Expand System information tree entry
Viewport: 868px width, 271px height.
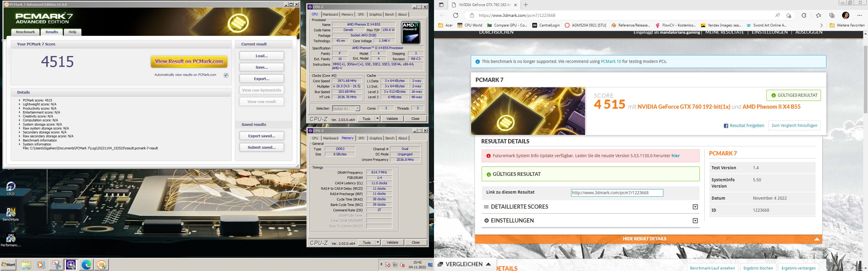point(20,145)
